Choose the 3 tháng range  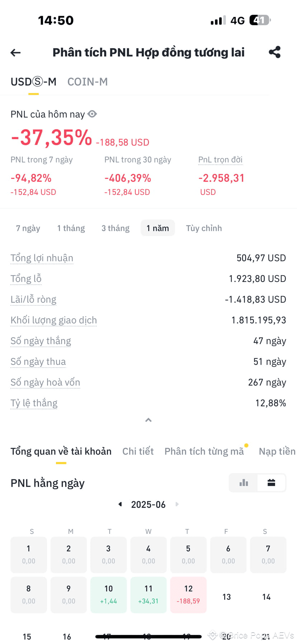(x=115, y=228)
